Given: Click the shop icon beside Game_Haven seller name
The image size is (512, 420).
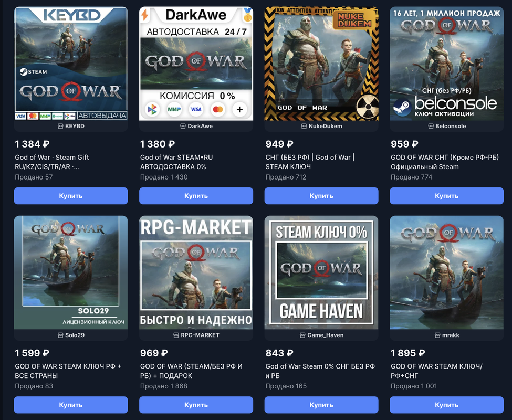Looking at the screenshot, I should pos(302,335).
